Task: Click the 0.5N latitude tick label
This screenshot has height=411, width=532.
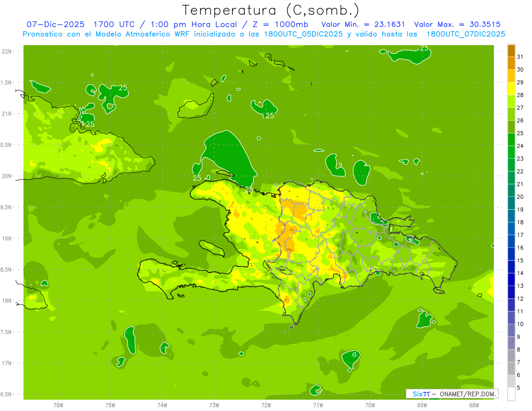Action: click(6, 145)
